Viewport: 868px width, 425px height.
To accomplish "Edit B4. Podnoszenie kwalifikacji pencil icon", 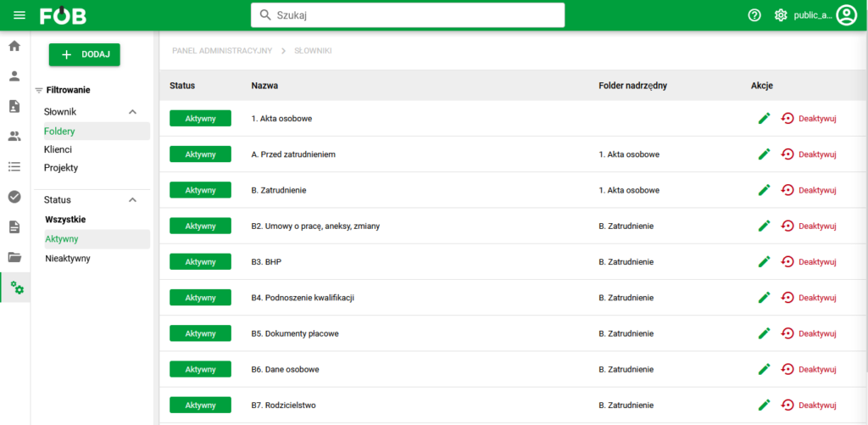I will coord(764,298).
